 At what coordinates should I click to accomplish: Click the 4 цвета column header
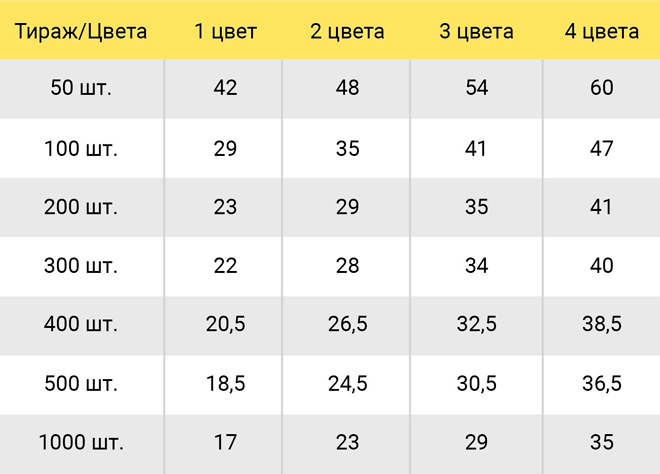click(x=602, y=31)
